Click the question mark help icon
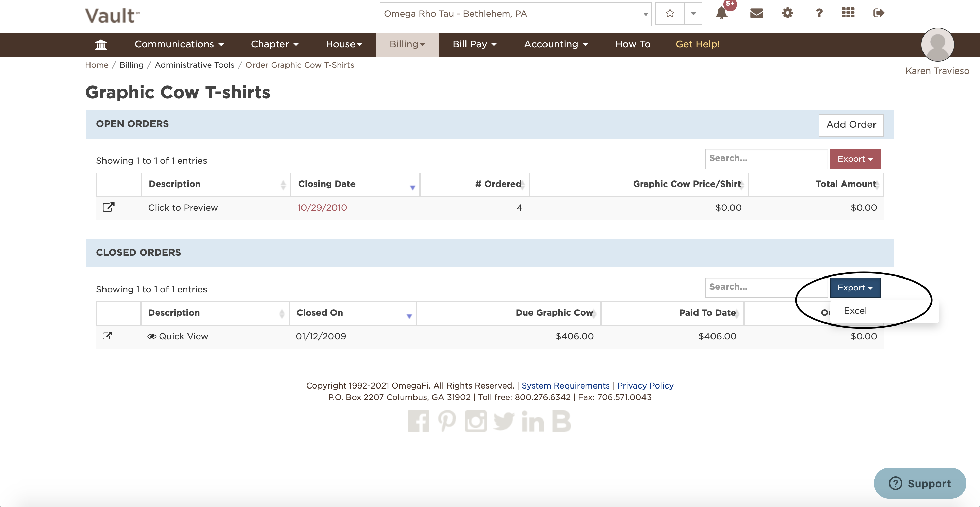This screenshot has width=980, height=507. point(819,13)
